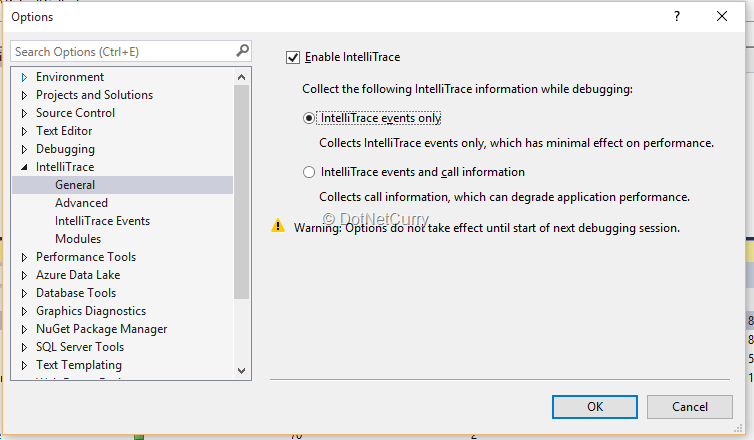Screen dimensions: 754x440
Task: Click the tree scrollbar down arrow
Action: point(241,370)
